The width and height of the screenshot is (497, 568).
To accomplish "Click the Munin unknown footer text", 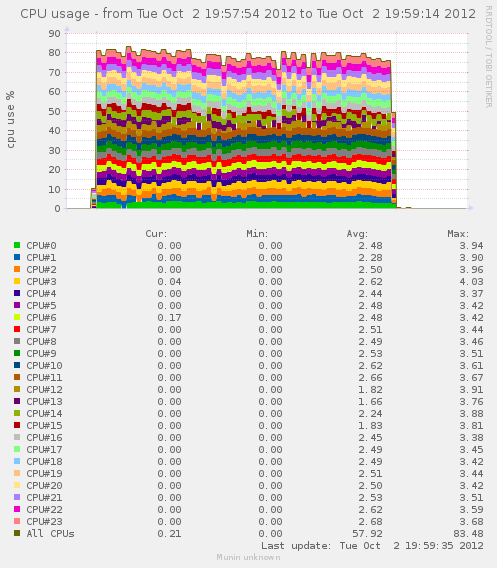I will tap(248, 557).
